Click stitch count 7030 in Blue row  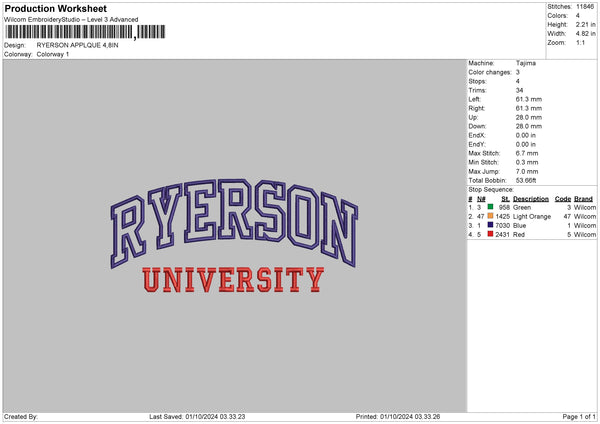[503, 225]
